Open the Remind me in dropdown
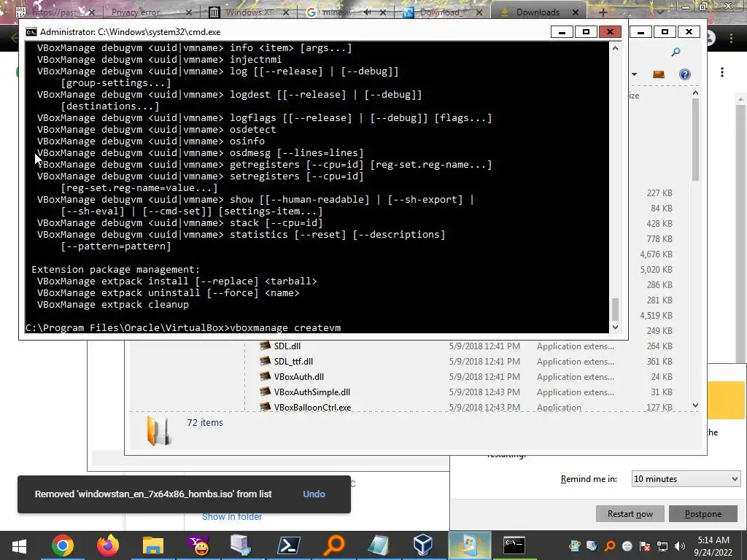 coord(686,478)
